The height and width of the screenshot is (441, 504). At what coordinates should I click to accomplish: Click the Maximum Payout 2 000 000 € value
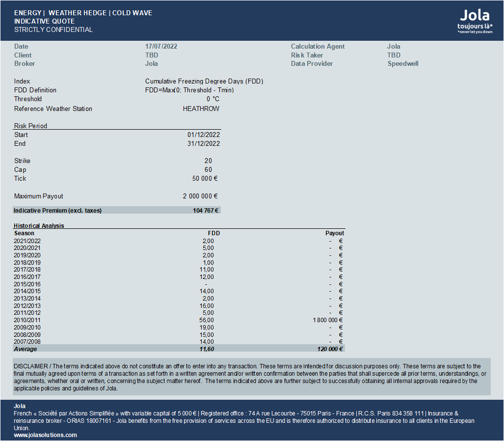200,196
